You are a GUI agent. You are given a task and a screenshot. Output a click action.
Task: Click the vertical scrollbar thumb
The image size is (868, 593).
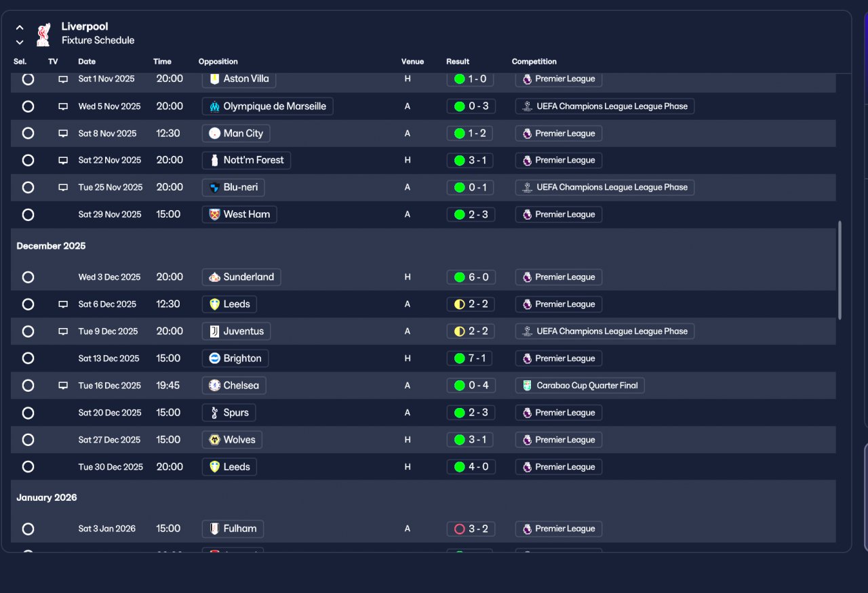coord(840,269)
